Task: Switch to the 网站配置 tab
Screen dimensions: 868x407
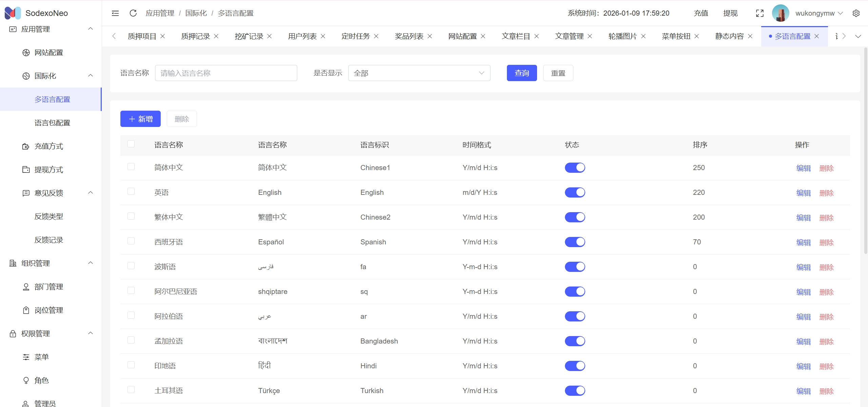Action: 462,36
